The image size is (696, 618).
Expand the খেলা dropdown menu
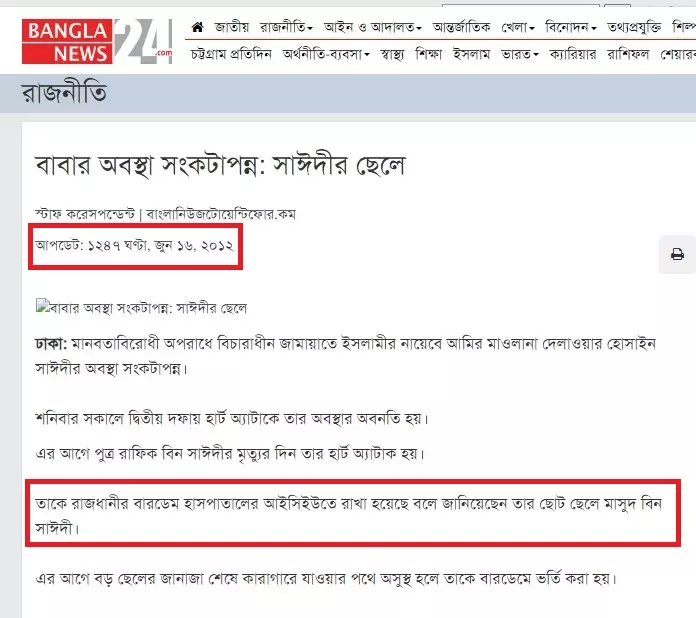click(x=518, y=28)
